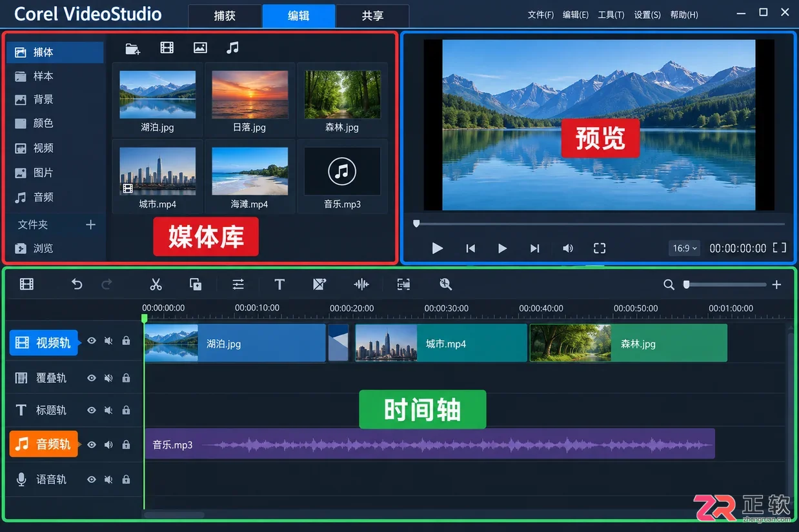Screen dimensions: 799x532
Task: Toggle visibility eye on 标题轨 track
Action: point(92,410)
